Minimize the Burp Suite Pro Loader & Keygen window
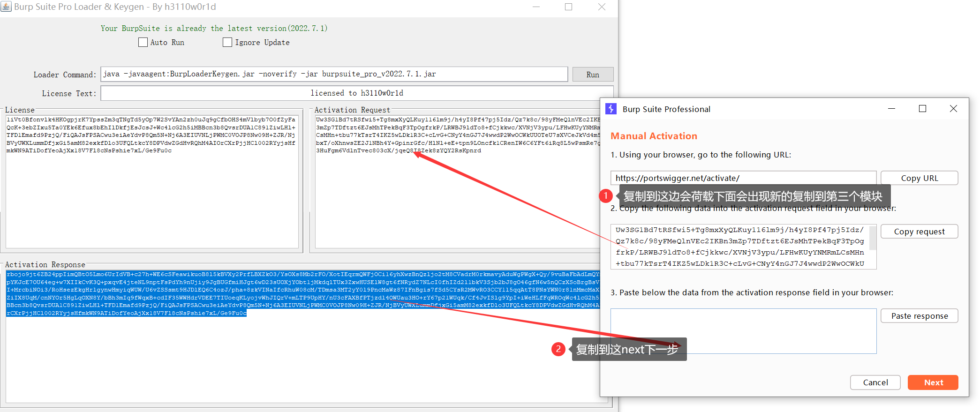980x412 pixels. 536,7
